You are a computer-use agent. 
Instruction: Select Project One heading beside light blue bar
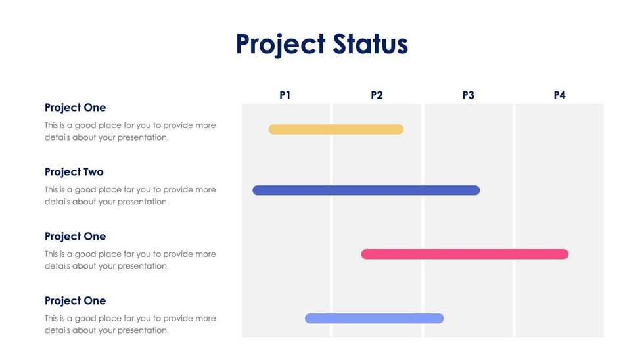tap(75, 301)
